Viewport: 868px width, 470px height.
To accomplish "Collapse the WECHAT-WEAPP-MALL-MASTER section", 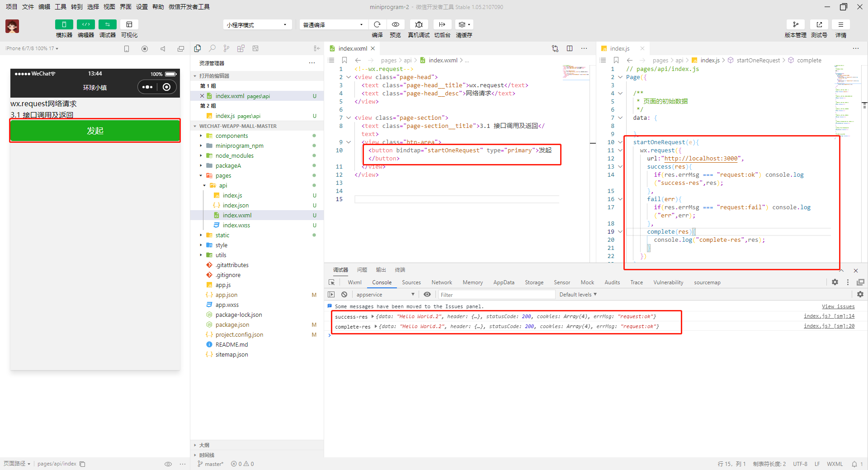I will tap(257, 126).
